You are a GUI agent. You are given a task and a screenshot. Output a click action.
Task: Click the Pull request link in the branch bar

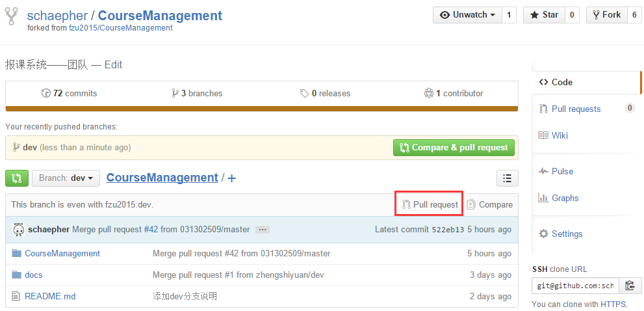click(x=430, y=204)
